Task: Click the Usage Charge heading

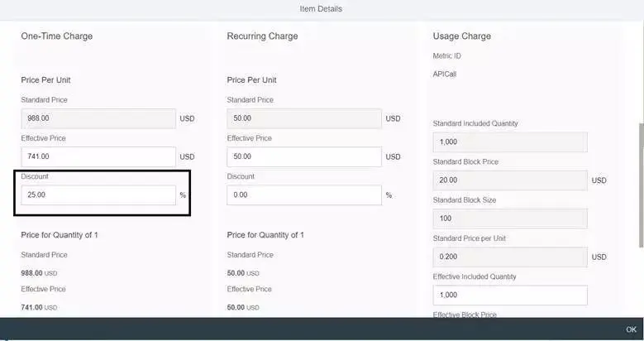Action: (461, 36)
